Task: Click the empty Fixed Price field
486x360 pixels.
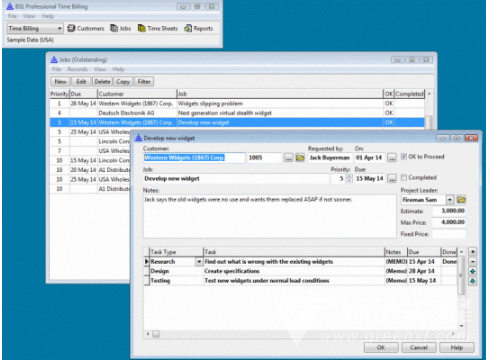Action: coord(449,234)
